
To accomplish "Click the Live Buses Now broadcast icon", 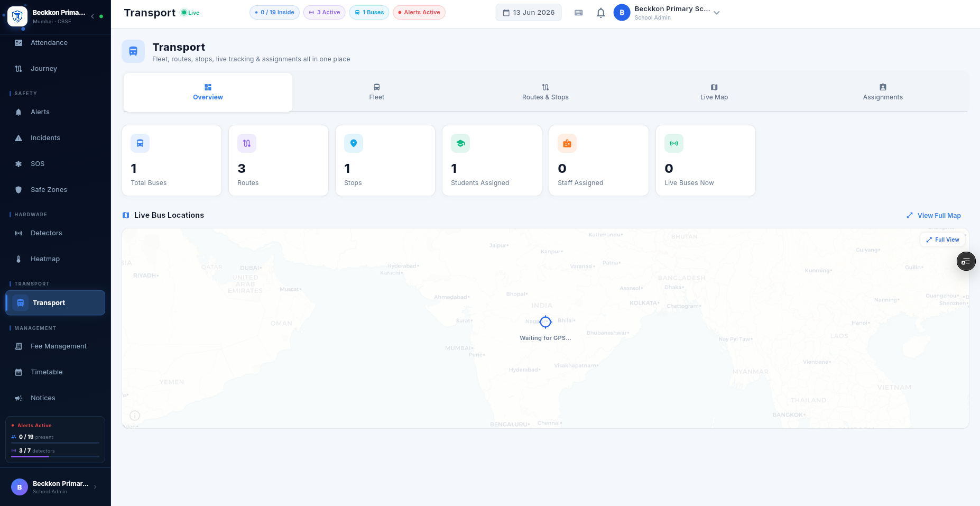I will [674, 143].
